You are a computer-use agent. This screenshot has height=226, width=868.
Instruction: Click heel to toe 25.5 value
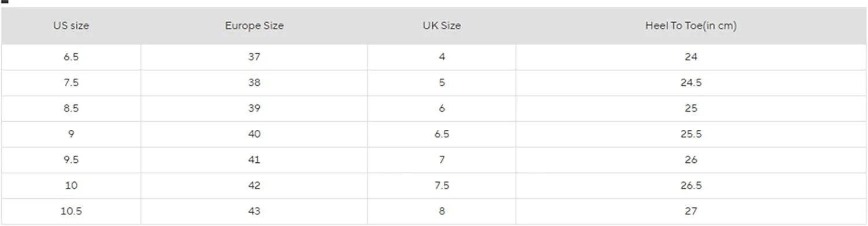(x=691, y=134)
